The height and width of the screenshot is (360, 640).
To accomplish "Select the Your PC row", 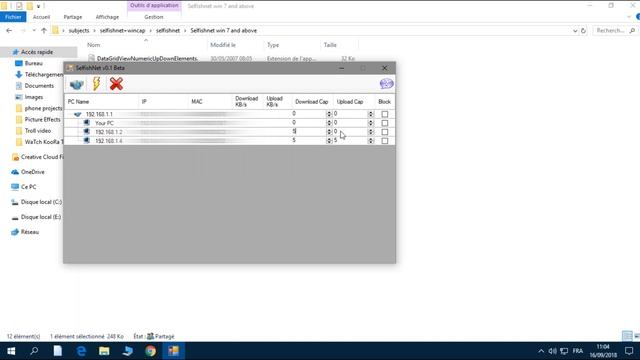I will 229,123.
